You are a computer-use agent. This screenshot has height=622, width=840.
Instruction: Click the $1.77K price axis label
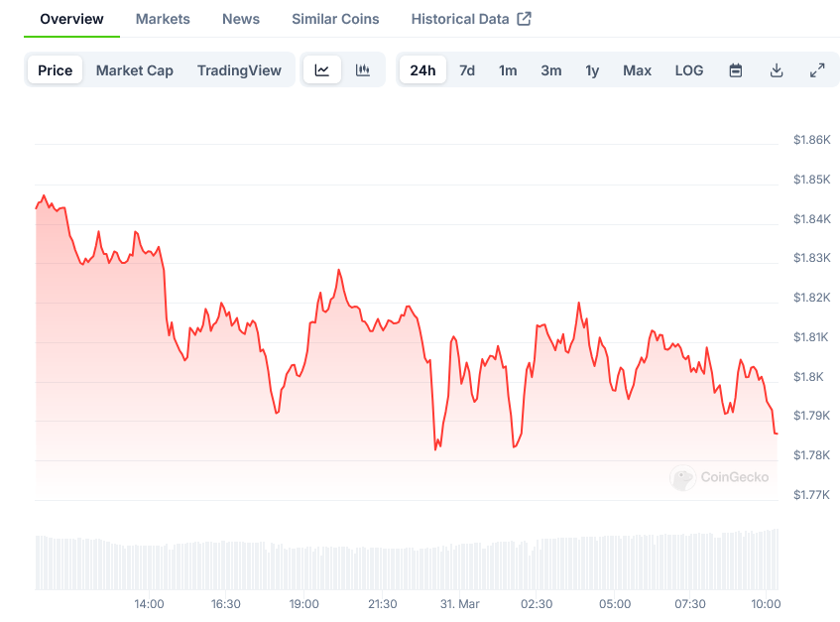click(x=811, y=494)
